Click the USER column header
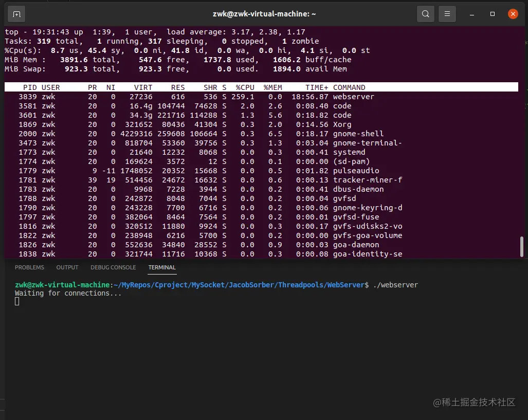Screen dimensions: 528x420 tap(50, 87)
